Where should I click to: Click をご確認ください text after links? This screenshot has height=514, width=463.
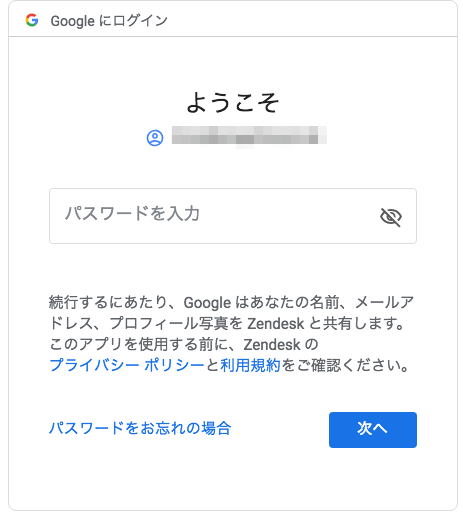tap(345, 365)
